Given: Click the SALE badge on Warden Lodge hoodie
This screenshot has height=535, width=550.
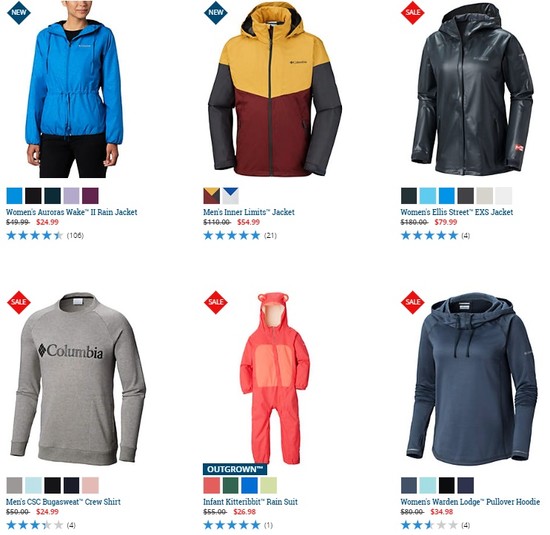Looking at the screenshot, I should coord(413,302).
